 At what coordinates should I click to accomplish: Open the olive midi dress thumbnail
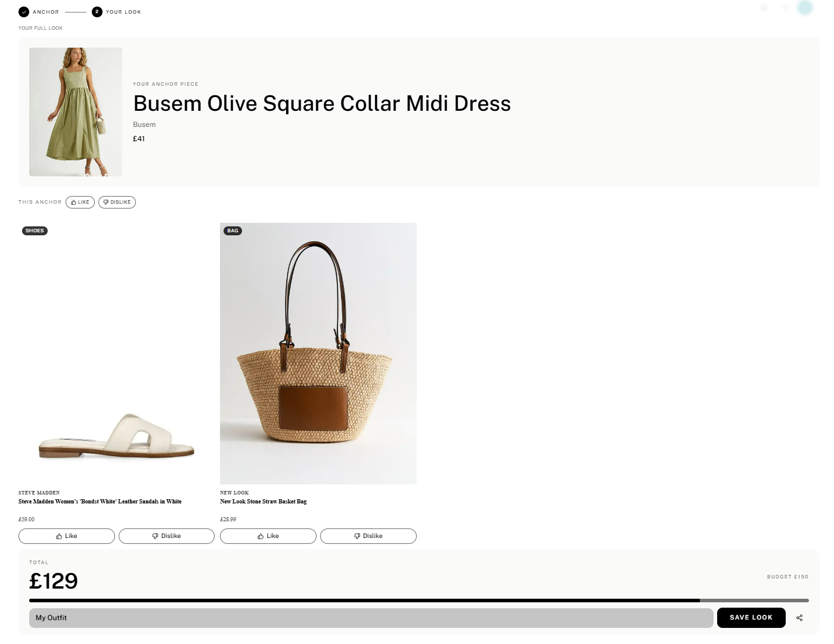click(x=76, y=112)
